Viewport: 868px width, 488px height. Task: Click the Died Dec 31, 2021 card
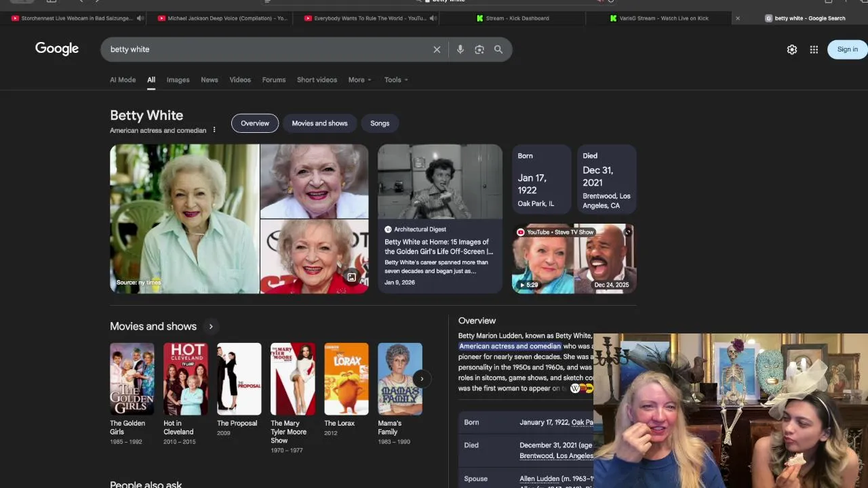coord(606,180)
